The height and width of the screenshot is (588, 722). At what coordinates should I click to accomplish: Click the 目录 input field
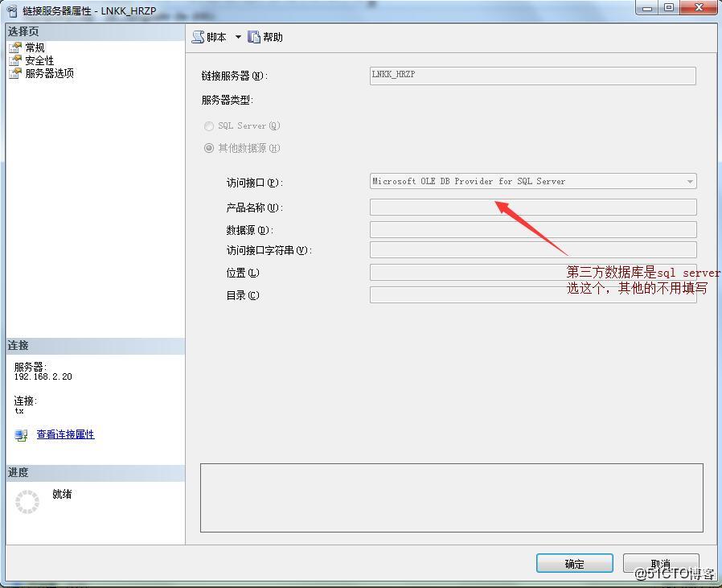pyautogui.click(x=533, y=295)
